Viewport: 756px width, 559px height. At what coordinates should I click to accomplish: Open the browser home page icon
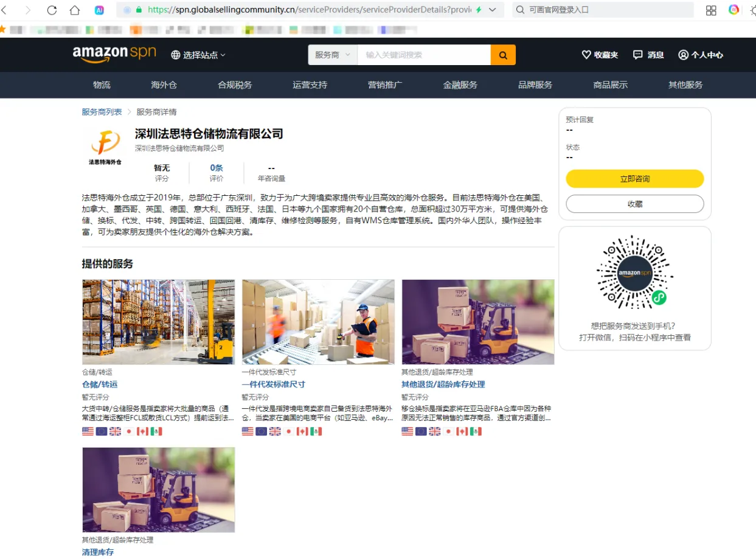(75, 10)
